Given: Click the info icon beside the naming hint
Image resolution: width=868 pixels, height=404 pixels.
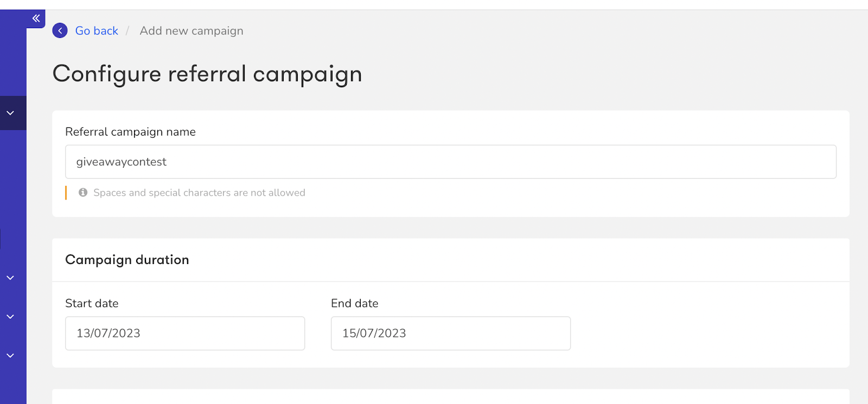Looking at the screenshot, I should coord(83,193).
